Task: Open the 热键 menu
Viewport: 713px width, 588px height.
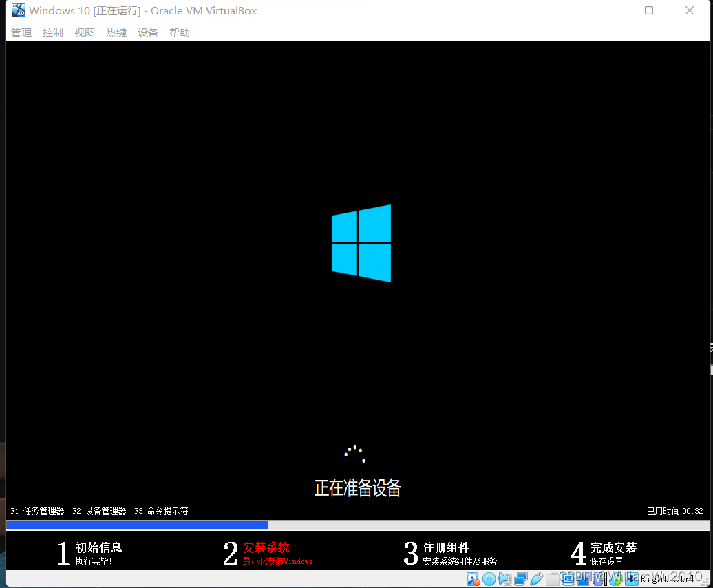Action: point(116,33)
